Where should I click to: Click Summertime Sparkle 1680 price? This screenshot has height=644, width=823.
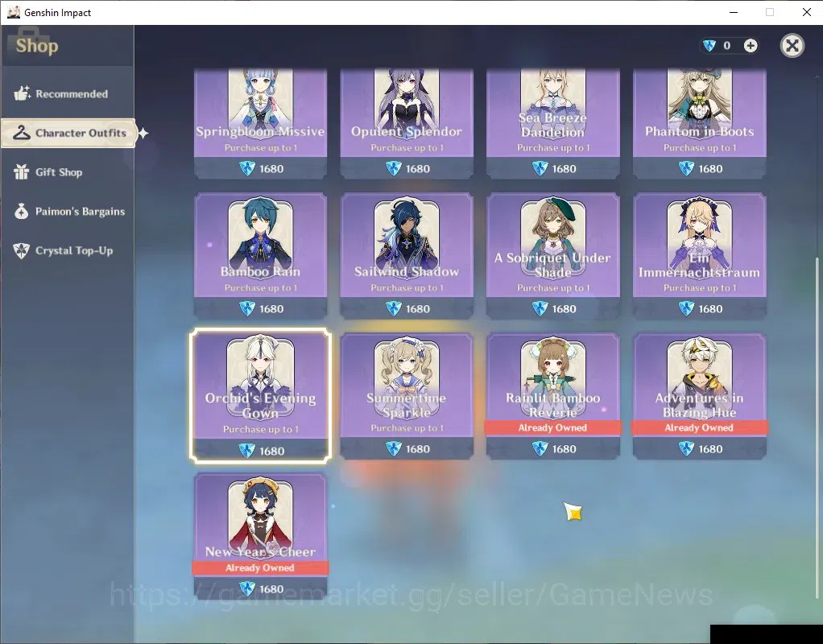pyautogui.click(x=407, y=448)
